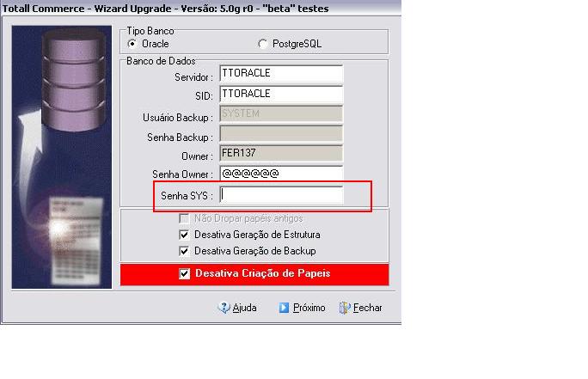Click the Senha Owner label
Screen dimensions: 588x379
point(182,174)
